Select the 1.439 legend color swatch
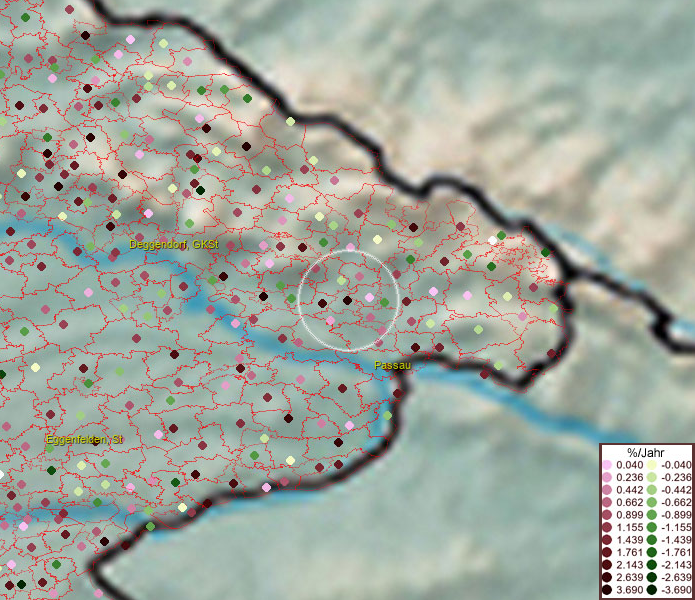This screenshot has width=695, height=600. pos(607,539)
